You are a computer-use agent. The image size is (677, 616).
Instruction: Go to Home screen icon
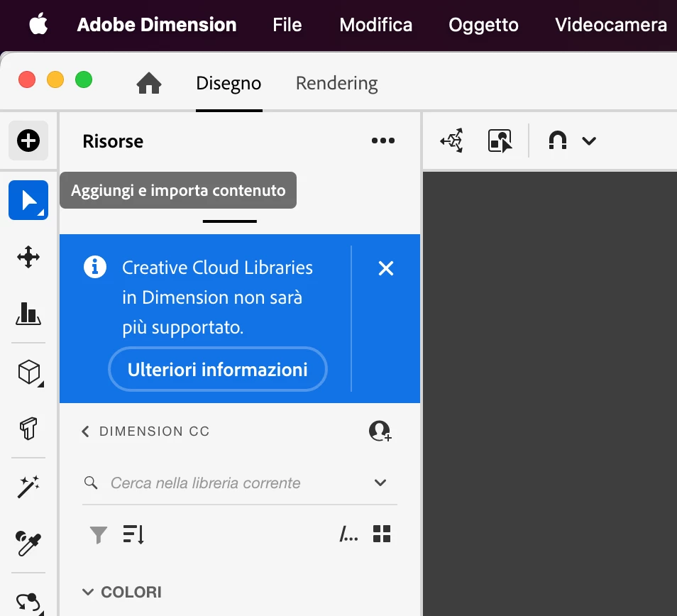coord(149,83)
